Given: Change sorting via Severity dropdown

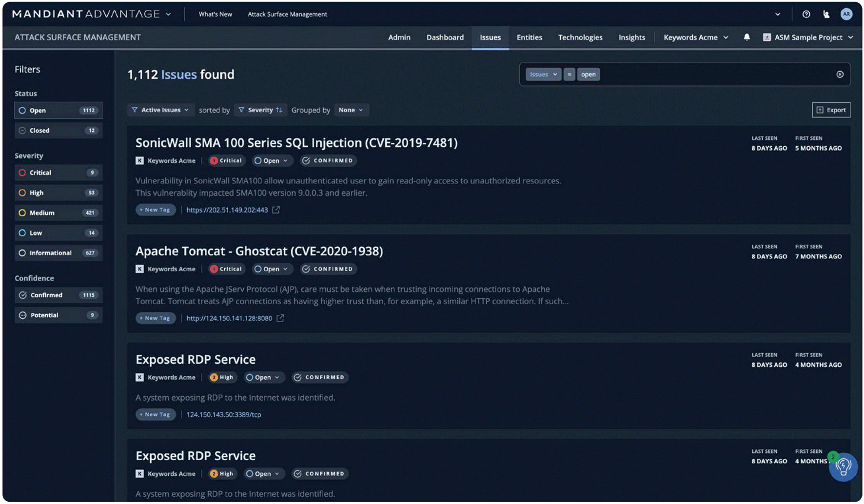Looking at the screenshot, I should [260, 110].
